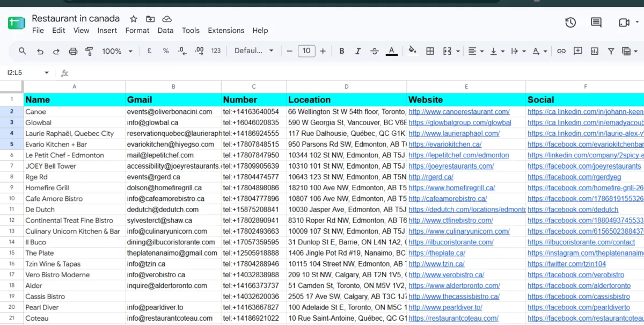644x325 pixels.
Task: Open twitter.com/tzin104 link
Action: pyautogui.click(x=567, y=264)
